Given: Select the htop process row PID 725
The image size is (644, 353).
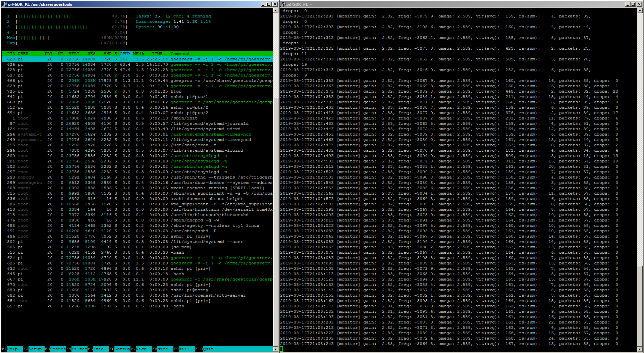Looking at the screenshot, I should [137, 91].
